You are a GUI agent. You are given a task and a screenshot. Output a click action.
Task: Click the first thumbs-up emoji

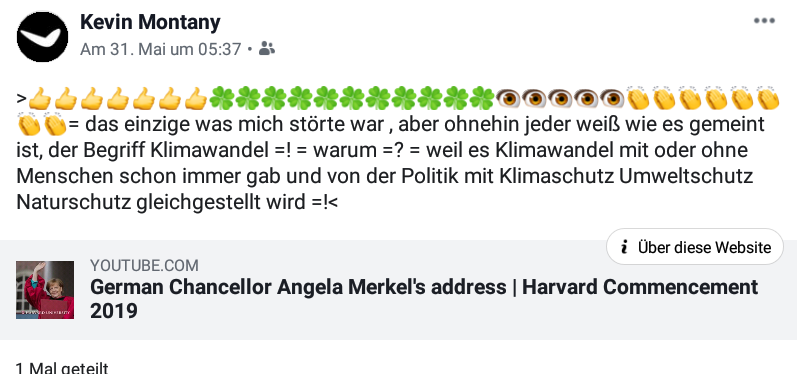tap(40, 98)
